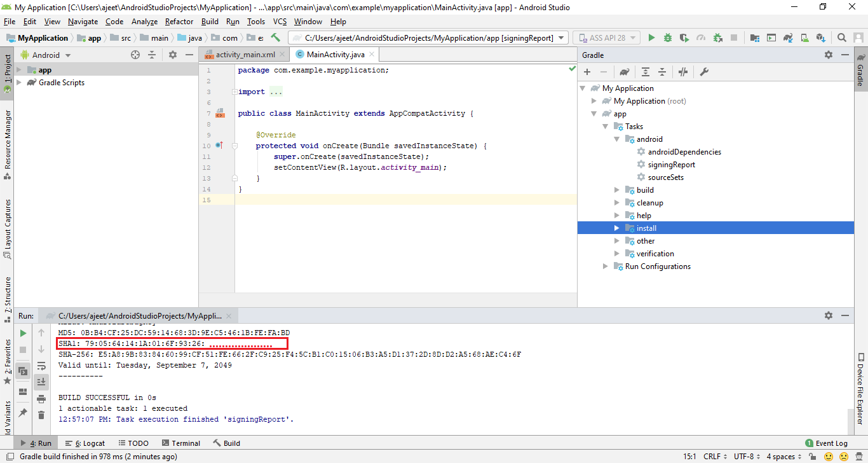Open the Refactor menu
This screenshot has height=463, width=868.
(179, 22)
